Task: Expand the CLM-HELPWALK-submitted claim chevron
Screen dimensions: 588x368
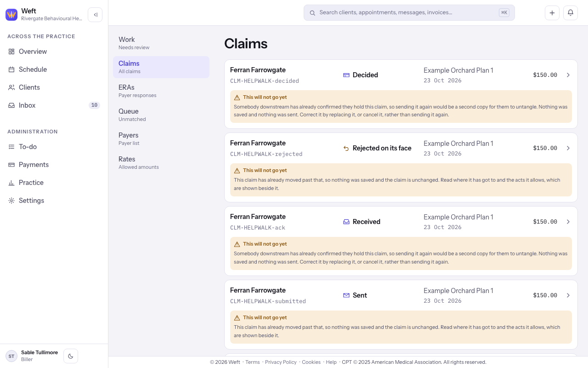Action: (568, 295)
